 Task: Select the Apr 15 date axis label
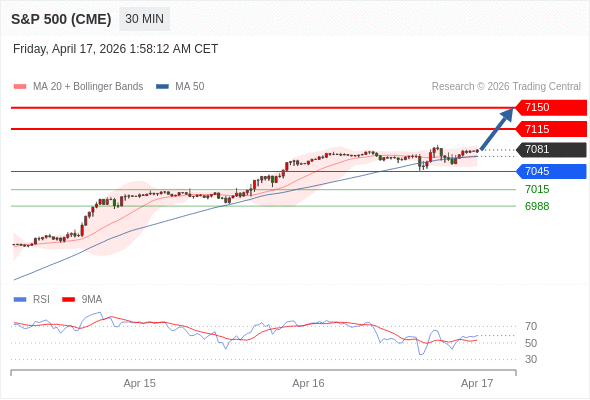tap(140, 383)
